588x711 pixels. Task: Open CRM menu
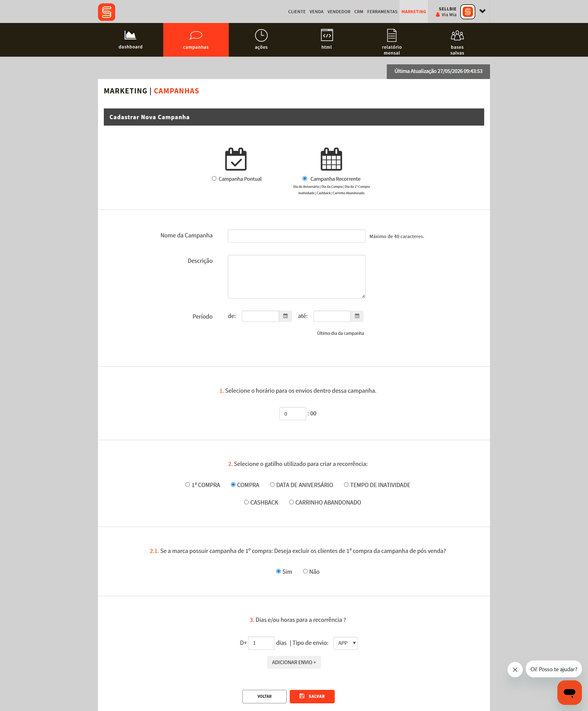pos(359,12)
